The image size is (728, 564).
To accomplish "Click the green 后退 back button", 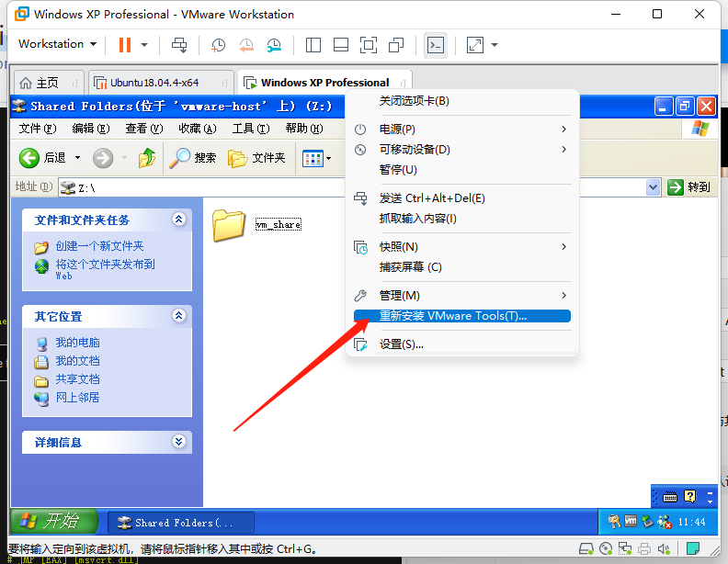I will point(42,158).
